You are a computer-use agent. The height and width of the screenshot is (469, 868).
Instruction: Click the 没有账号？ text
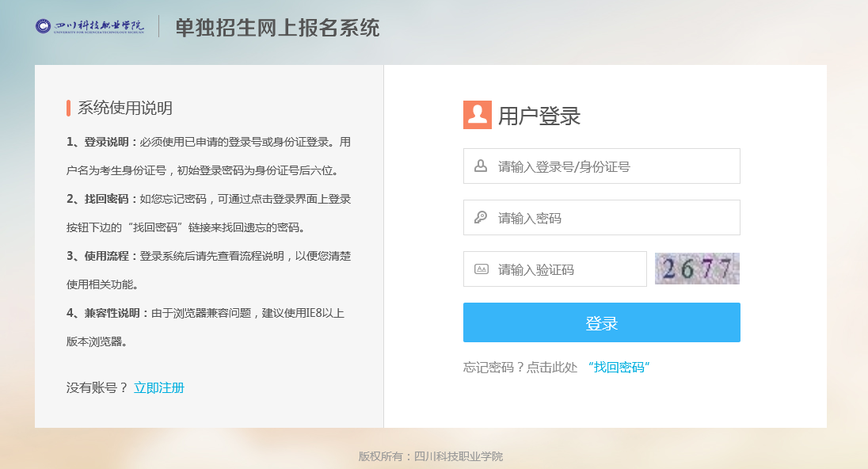click(97, 387)
